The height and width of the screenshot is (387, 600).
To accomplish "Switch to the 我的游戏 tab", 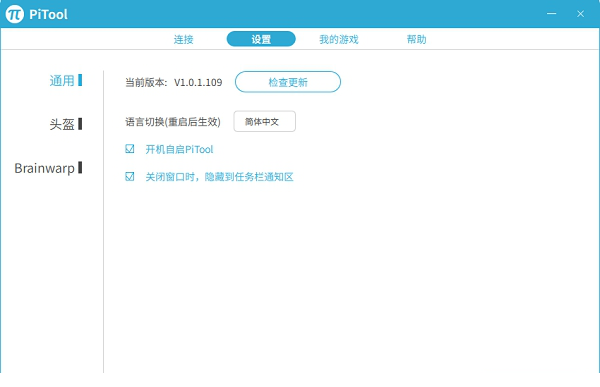I will 339,39.
